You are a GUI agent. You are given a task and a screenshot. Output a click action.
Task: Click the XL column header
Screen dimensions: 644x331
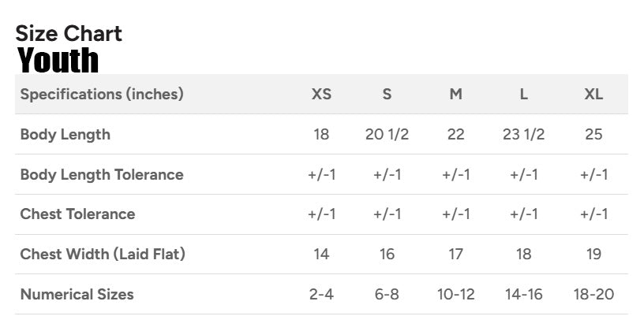(593, 95)
